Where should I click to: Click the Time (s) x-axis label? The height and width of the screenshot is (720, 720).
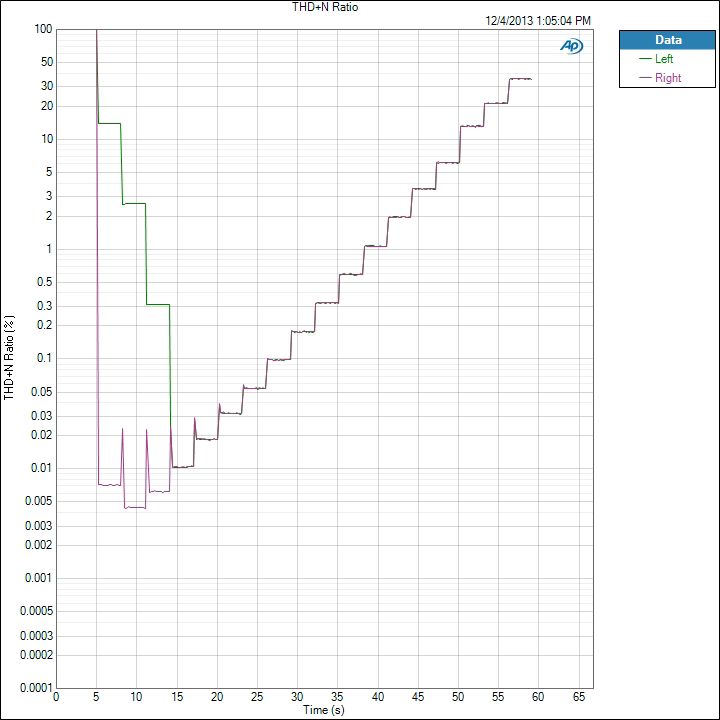click(324, 709)
